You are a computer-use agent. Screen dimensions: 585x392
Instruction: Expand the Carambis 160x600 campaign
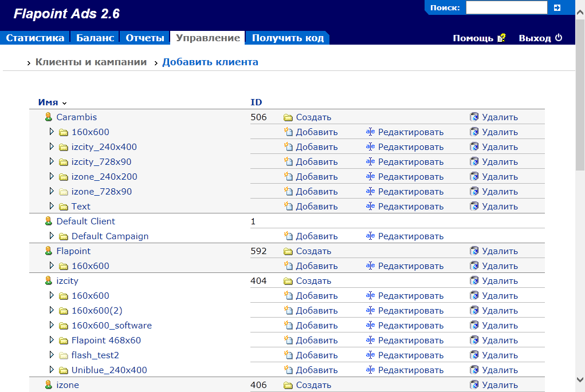52,132
